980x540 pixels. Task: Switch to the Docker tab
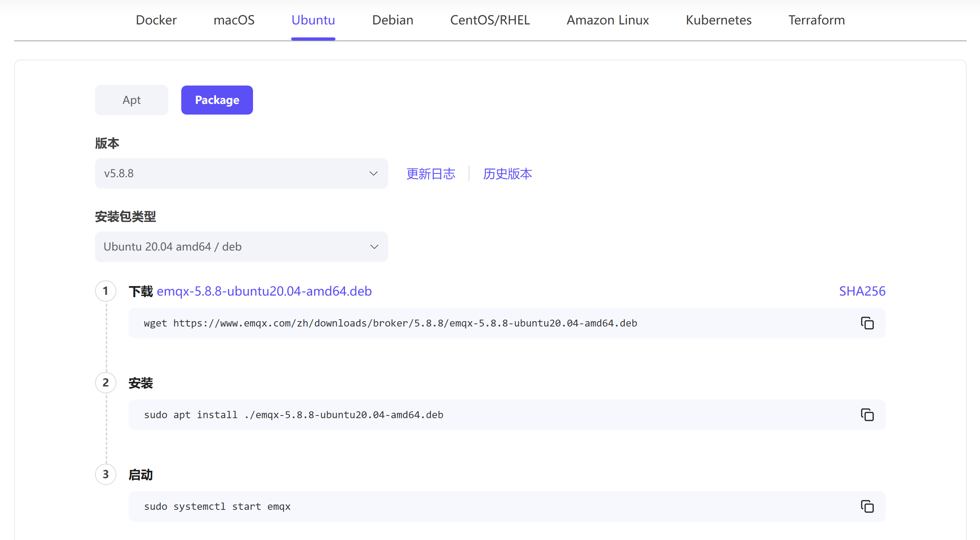click(x=156, y=20)
